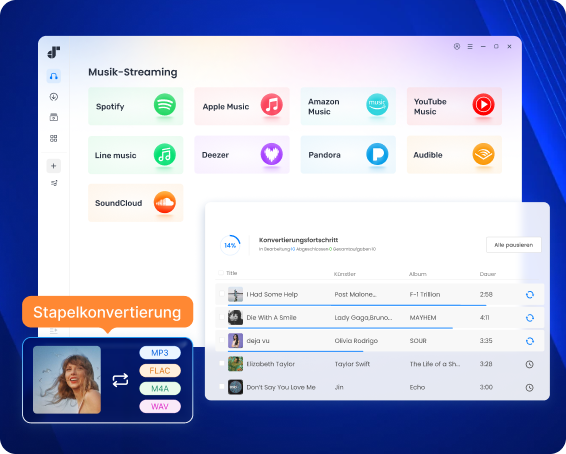Image resolution: width=566 pixels, height=454 pixels.
Task: Click the album thumbnail for Die With A Smile
Action: point(235,318)
